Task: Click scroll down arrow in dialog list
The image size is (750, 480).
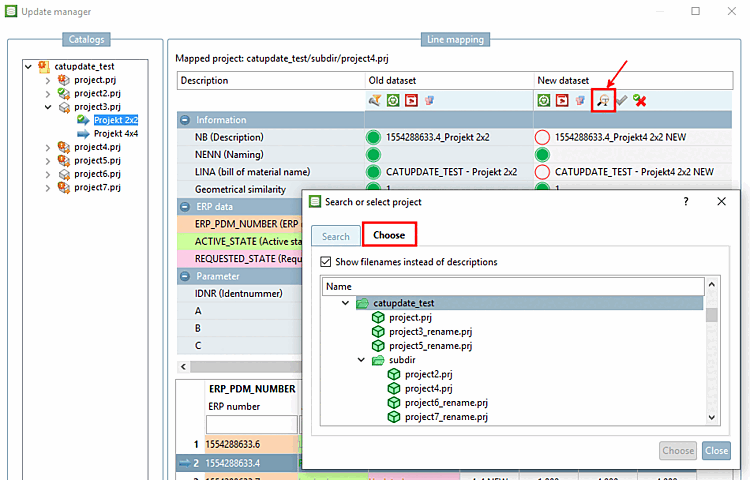Action: [x=712, y=417]
